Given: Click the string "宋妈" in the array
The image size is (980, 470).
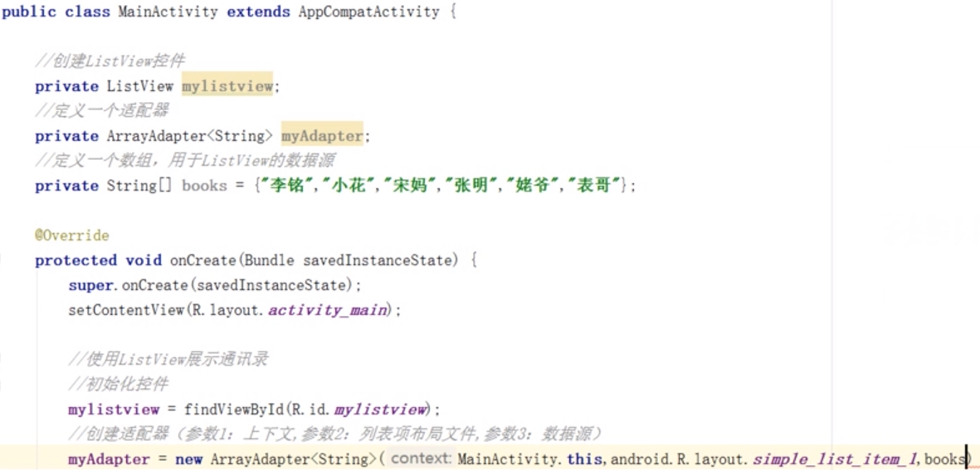Looking at the screenshot, I should tap(408, 186).
